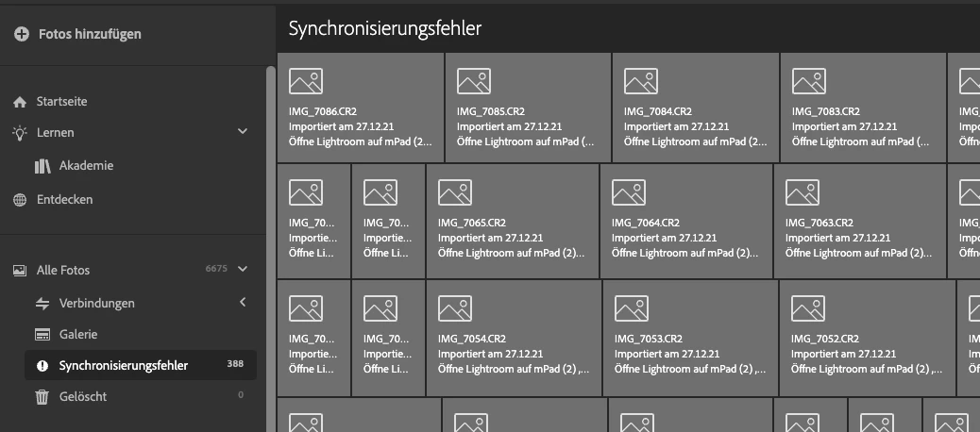This screenshot has width=980, height=432.
Task: Click the Lernen lightbulb icon
Action: click(x=20, y=132)
